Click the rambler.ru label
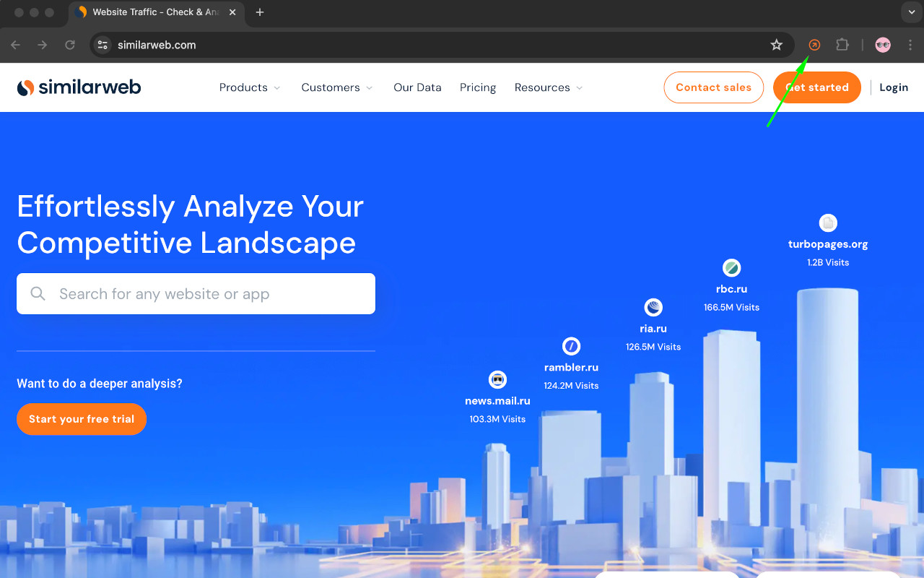The width and height of the screenshot is (924, 578). (x=571, y=367)
